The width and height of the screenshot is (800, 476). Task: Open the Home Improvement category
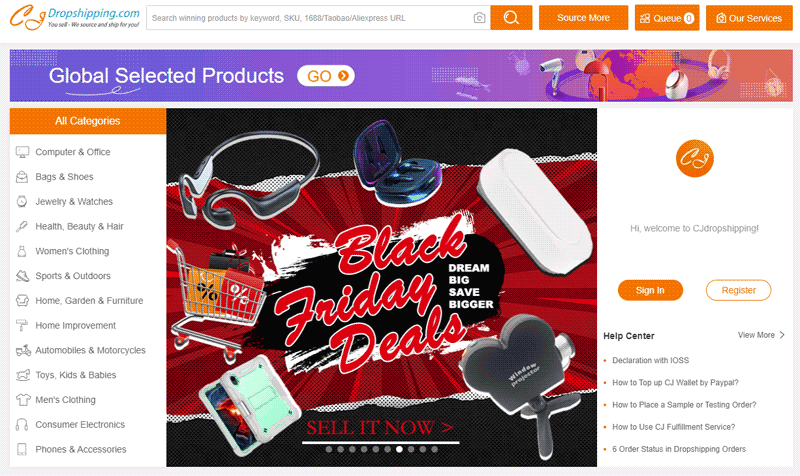coord(76,325)
